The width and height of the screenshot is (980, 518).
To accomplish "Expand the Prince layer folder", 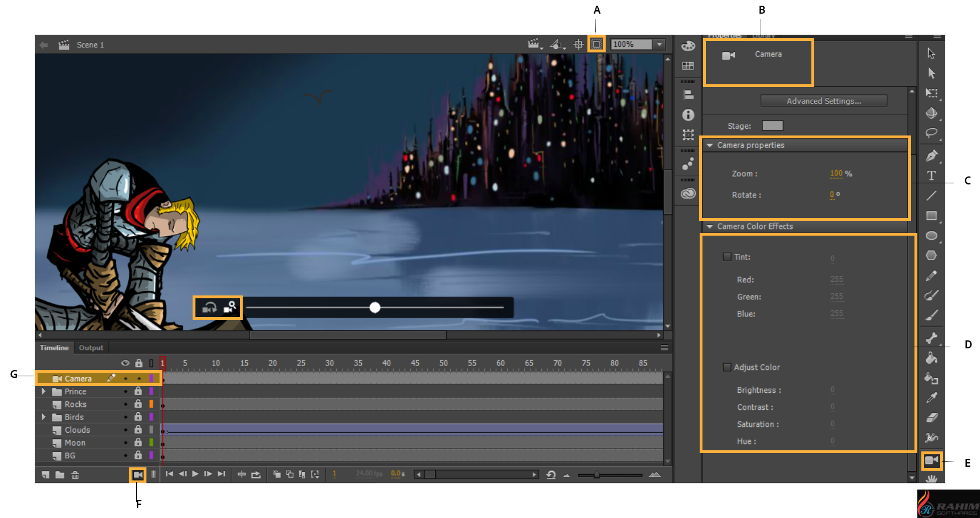I will pyautogui.click(x=43, y=392).
